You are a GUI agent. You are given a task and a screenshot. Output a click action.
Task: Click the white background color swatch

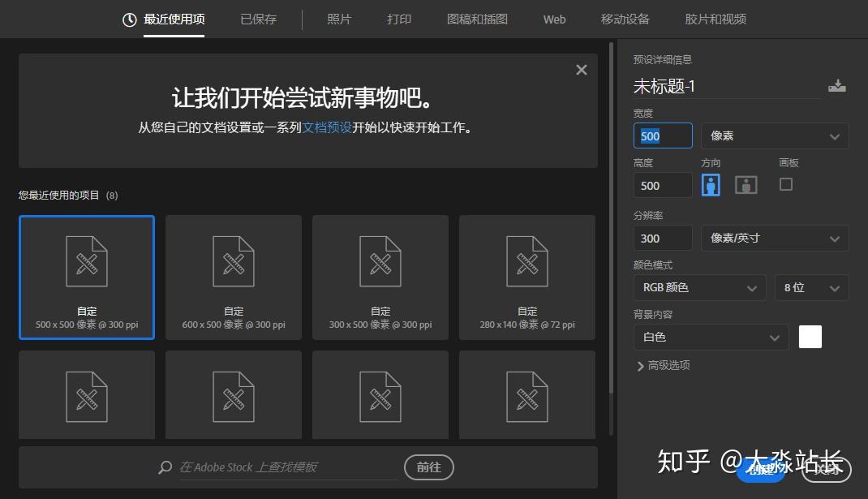810,337
